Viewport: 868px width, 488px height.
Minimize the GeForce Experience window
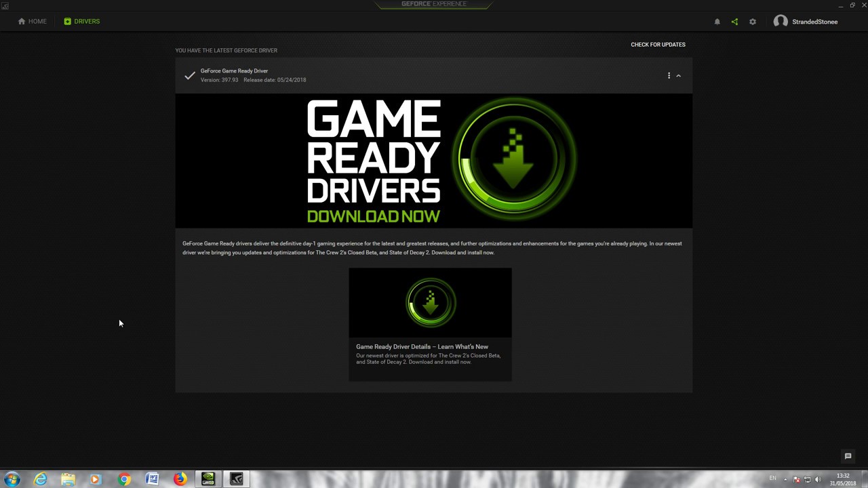(x=840, y=5)
